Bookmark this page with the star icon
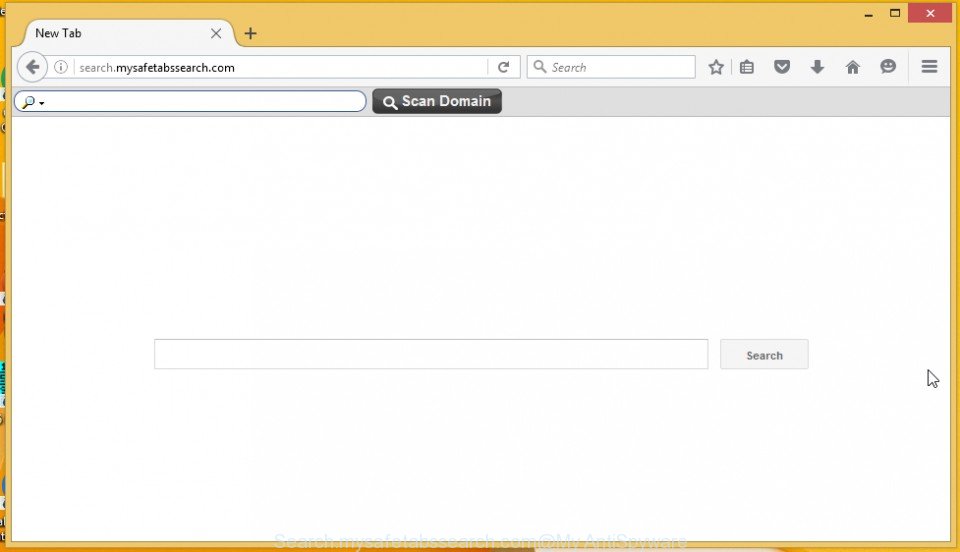960x552 pixels. [x=716, y=67]
